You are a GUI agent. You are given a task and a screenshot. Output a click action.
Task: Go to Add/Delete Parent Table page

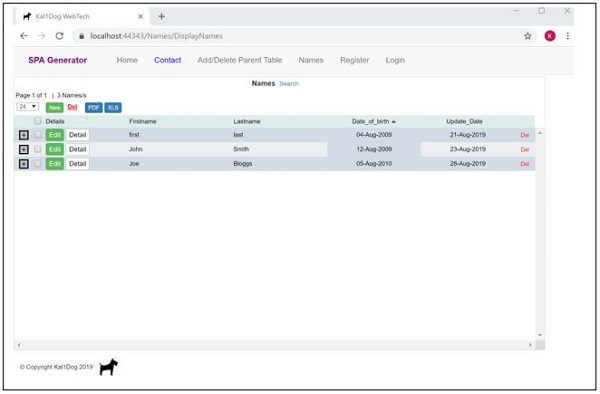pyautogui.click(x=240, y=60)
